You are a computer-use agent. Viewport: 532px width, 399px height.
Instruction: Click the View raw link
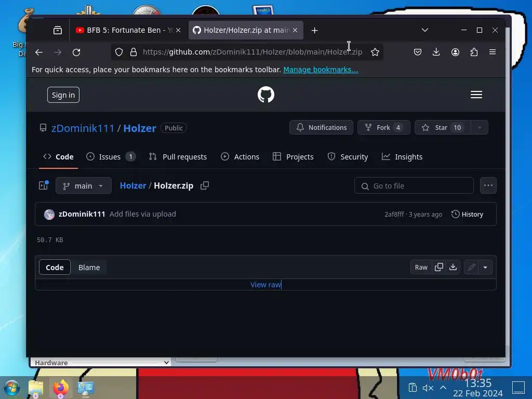265,285
